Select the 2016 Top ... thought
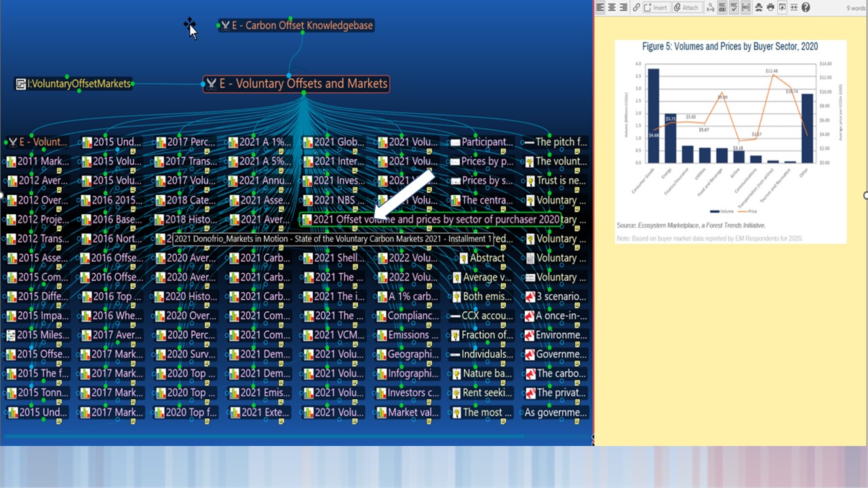The height and width of the screenshot is (488, 868). click(111, 296)
